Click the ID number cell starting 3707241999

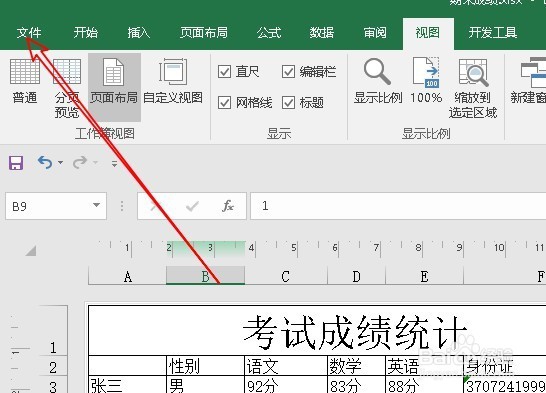[505, 385]
